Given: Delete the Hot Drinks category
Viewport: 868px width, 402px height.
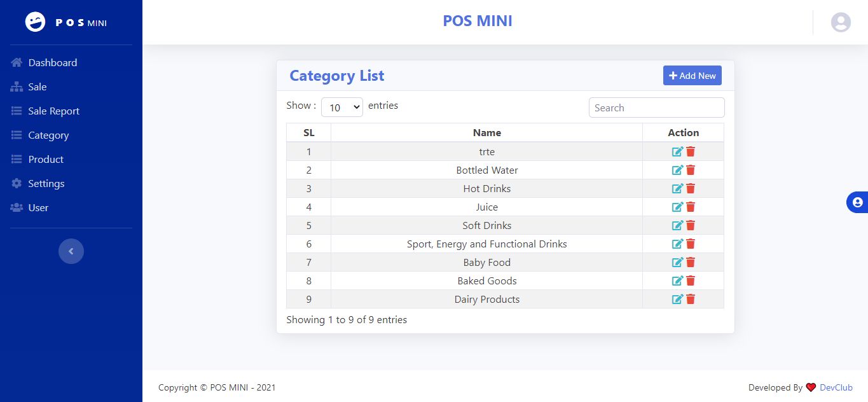Looking at the screenshot, I should (x=691, y=188).
